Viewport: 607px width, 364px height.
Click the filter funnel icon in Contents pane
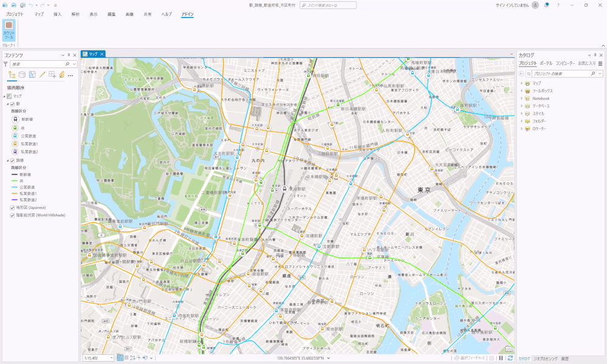pyautogui.click(x=5, y=64)
